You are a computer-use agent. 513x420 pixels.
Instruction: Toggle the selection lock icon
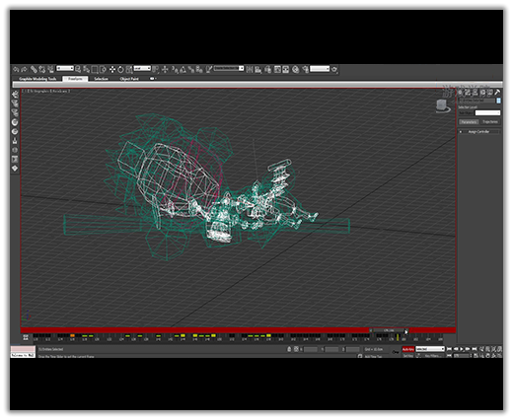[289, 349]
